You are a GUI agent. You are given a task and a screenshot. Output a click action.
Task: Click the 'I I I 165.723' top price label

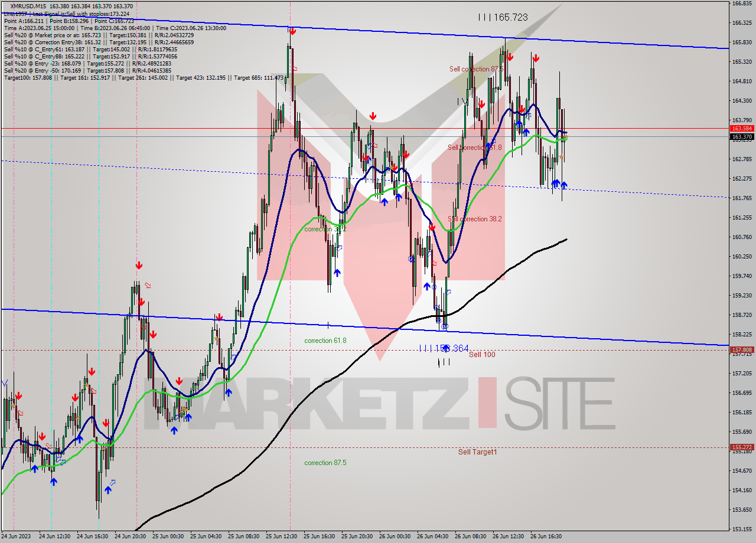(503, 18)
